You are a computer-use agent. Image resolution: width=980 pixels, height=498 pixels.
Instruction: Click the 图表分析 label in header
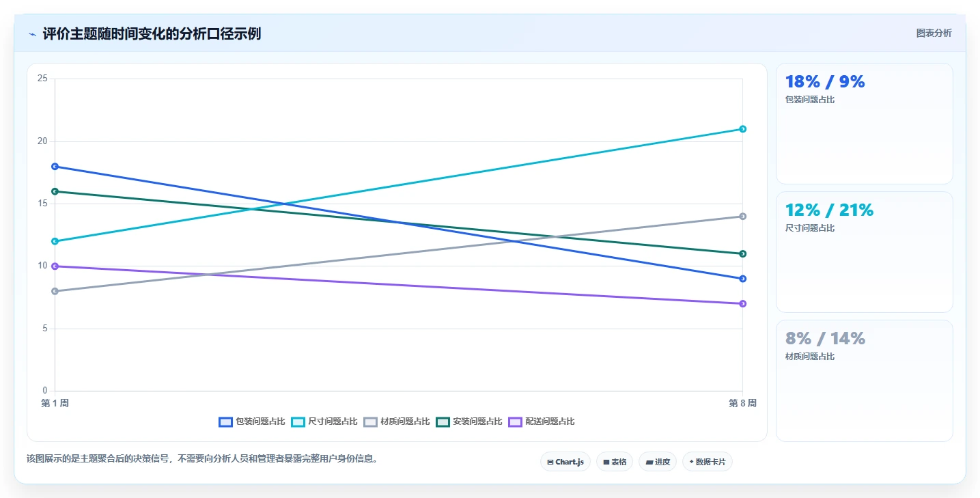934,33
